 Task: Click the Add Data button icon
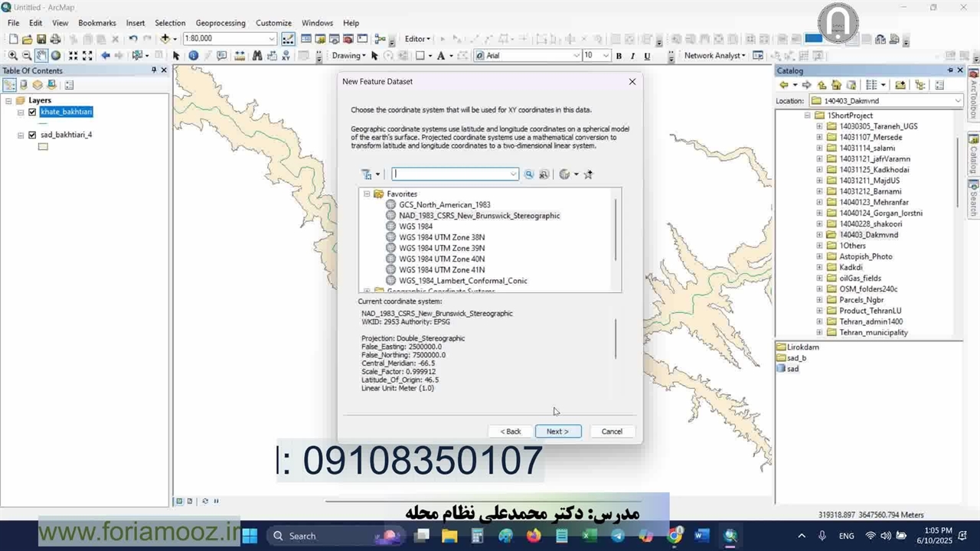point(165,39)
